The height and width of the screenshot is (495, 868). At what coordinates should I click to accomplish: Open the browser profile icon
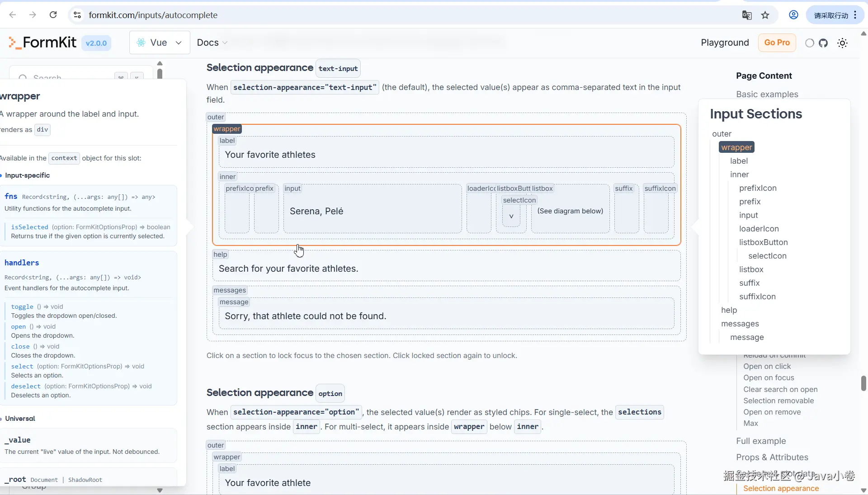coord(793,15)
